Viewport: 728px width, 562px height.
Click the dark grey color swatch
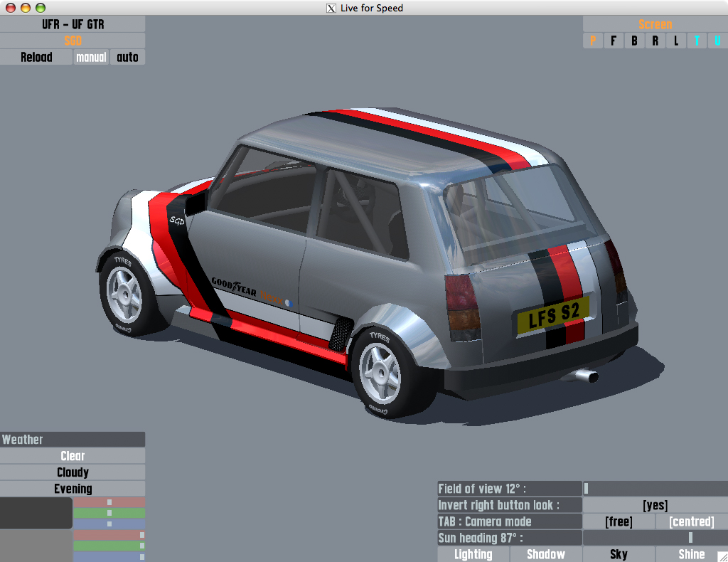[x=36, y=513]
